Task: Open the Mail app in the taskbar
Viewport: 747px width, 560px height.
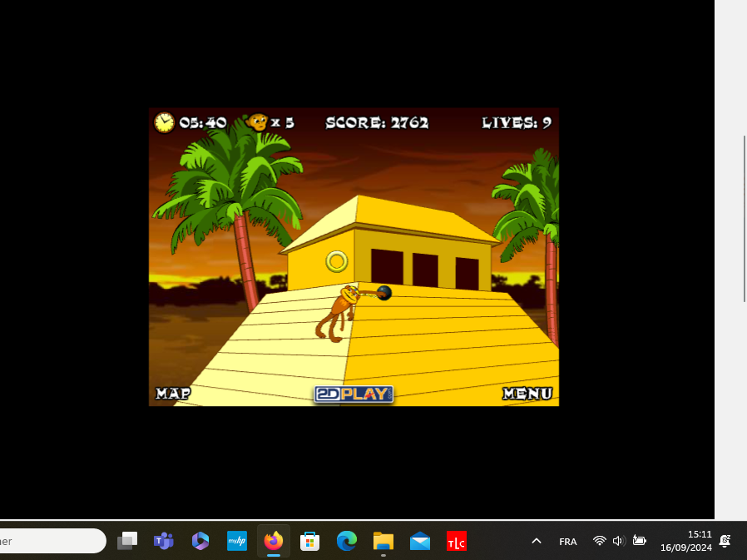Action: pos(420,542)
